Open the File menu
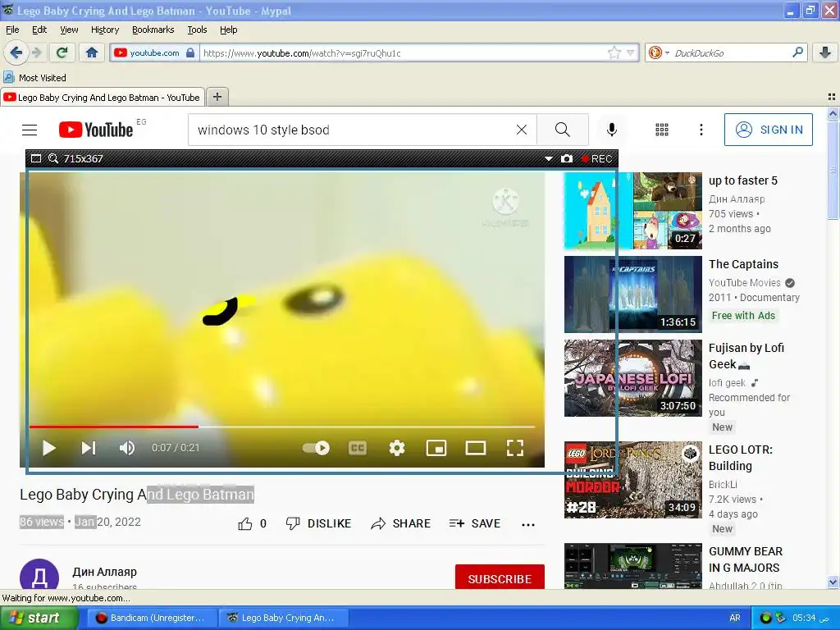840x630 pixels. [x=12, y=30]
